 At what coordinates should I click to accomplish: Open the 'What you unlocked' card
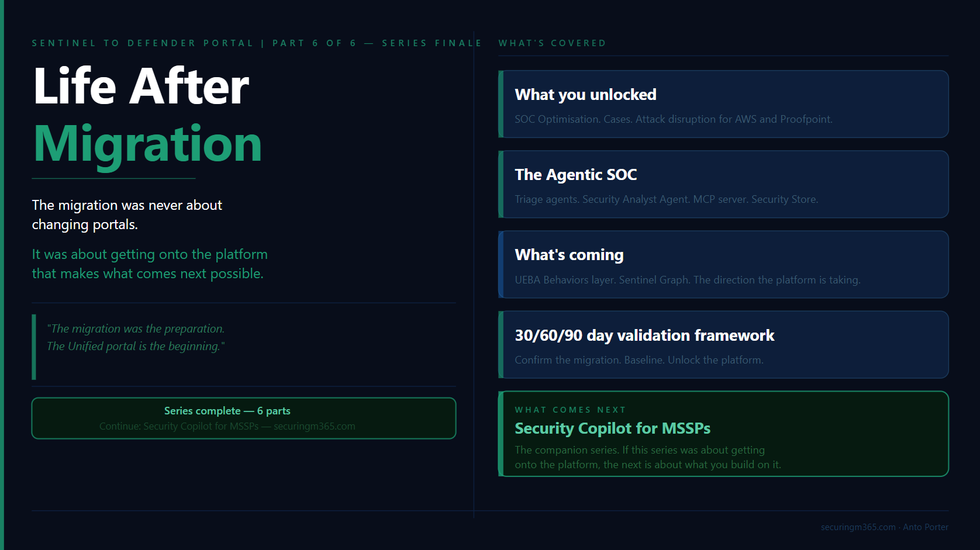click(723, 104)
